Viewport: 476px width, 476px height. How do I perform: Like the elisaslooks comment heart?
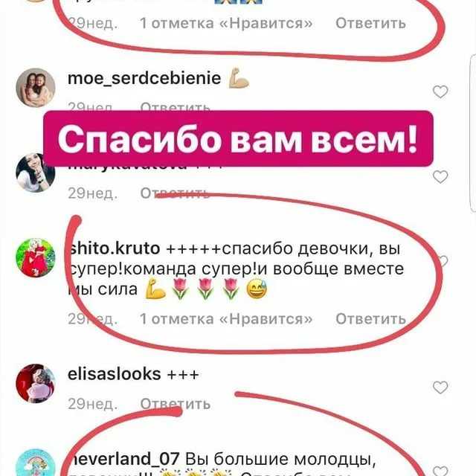coord(440,387)
